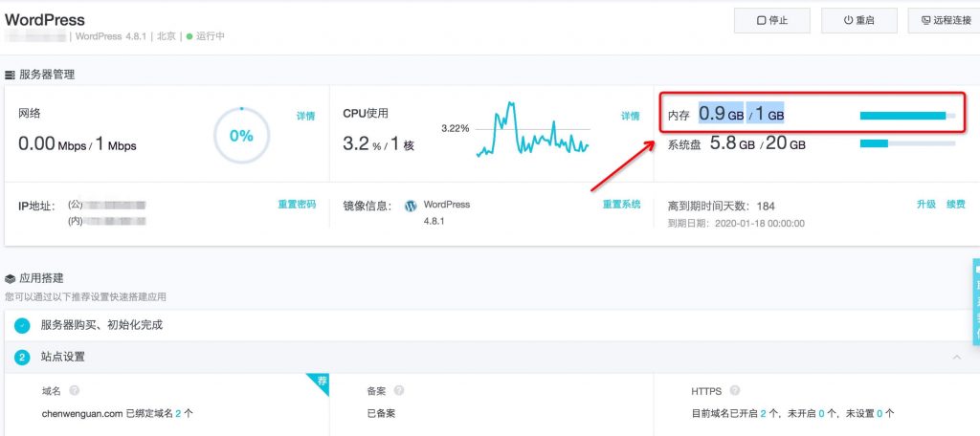The image size is (980, 436).
Task: Click the floating side panel tab at right edge
Action: [x=975, y=302]
